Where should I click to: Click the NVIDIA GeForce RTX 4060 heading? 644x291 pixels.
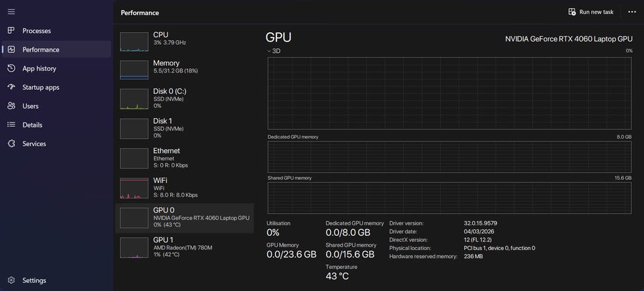569,39
